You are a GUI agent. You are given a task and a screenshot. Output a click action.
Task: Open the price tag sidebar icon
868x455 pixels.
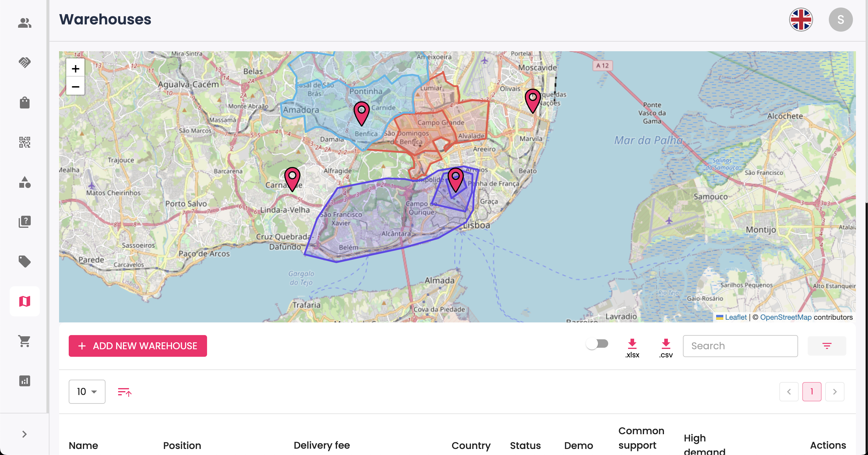coord(25,261)
